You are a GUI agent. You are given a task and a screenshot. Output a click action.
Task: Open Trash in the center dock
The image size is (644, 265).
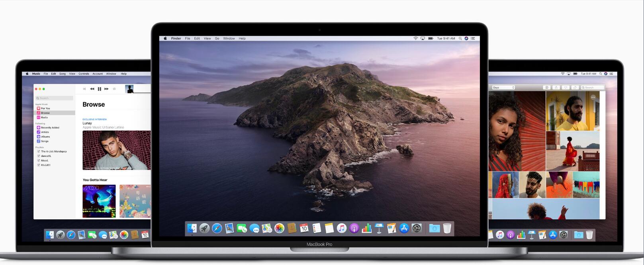coord(447,228)
